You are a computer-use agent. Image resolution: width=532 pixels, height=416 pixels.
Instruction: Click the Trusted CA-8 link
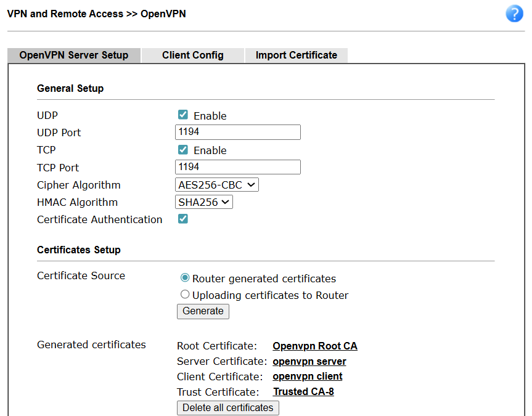click(x=303, y=392)
